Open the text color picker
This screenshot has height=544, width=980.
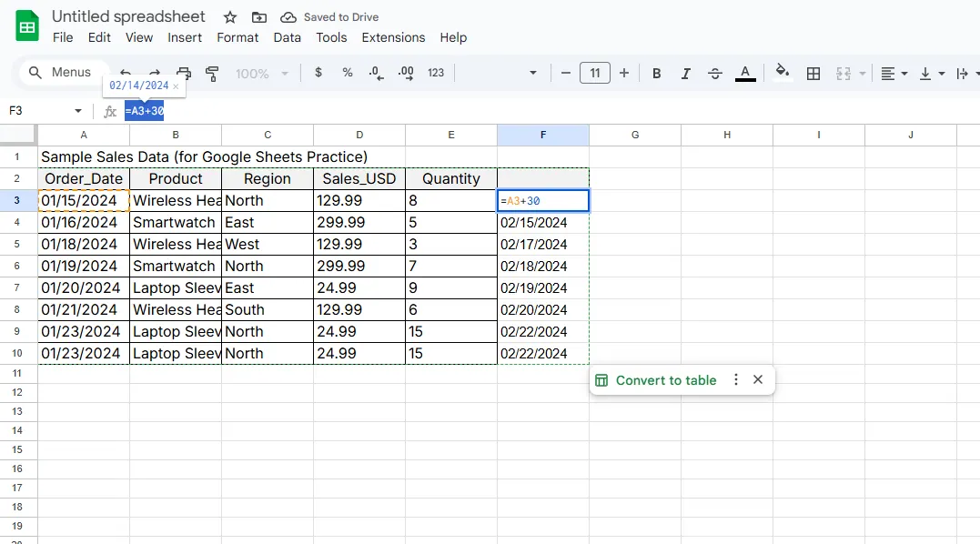tap(745, 73)
